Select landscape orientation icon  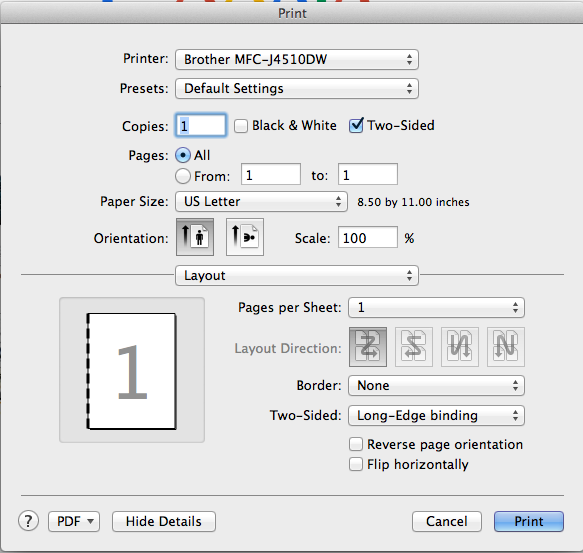point(245,237)
